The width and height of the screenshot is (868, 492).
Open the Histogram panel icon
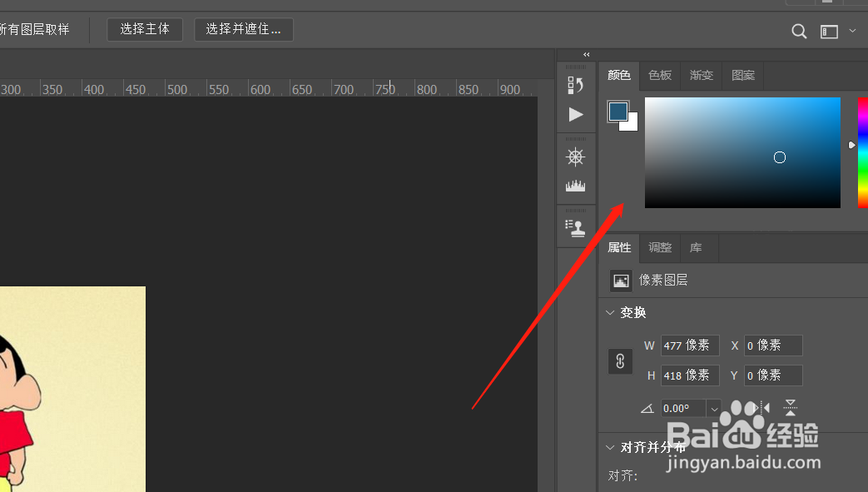[x=575, y=185]
